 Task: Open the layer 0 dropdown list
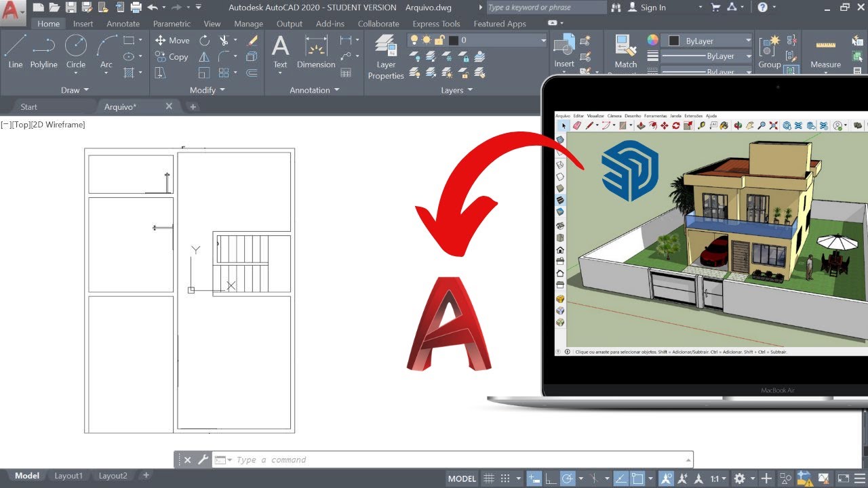(543, 41)
